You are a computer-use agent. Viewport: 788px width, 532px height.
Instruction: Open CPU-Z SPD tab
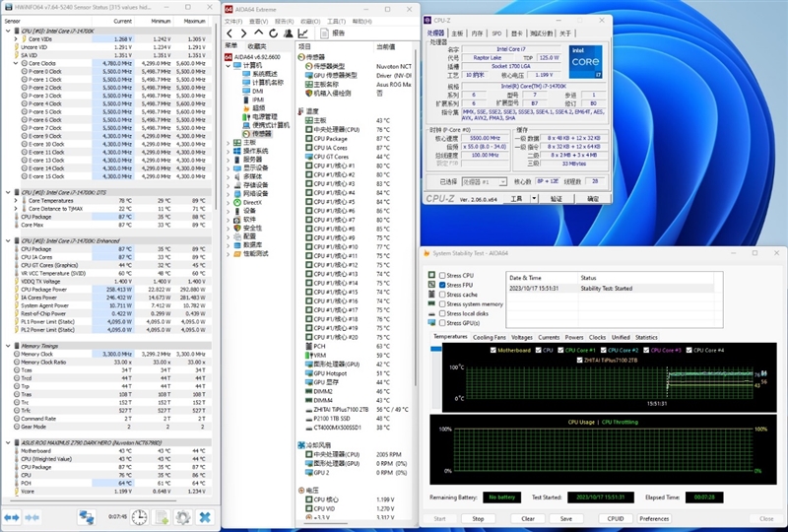[x=496, y=33]
